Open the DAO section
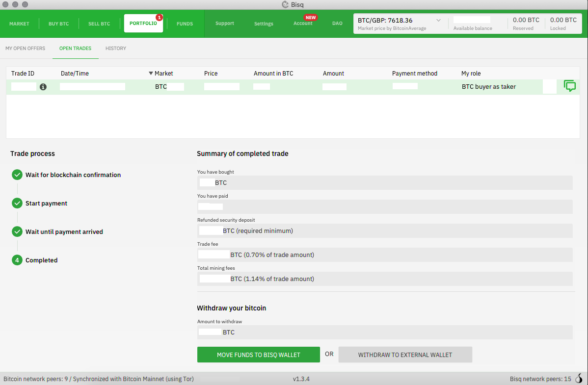 tap(337, 23)
